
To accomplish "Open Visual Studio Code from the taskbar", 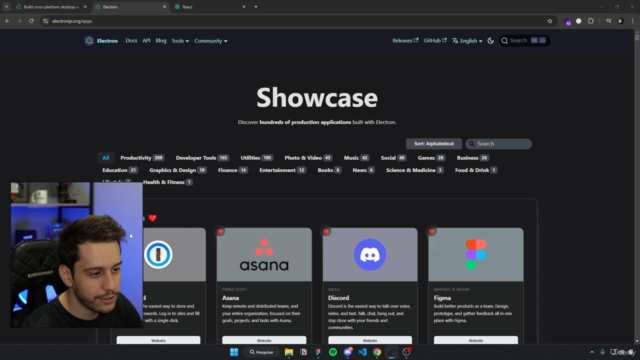I will [x=362, y=352].
